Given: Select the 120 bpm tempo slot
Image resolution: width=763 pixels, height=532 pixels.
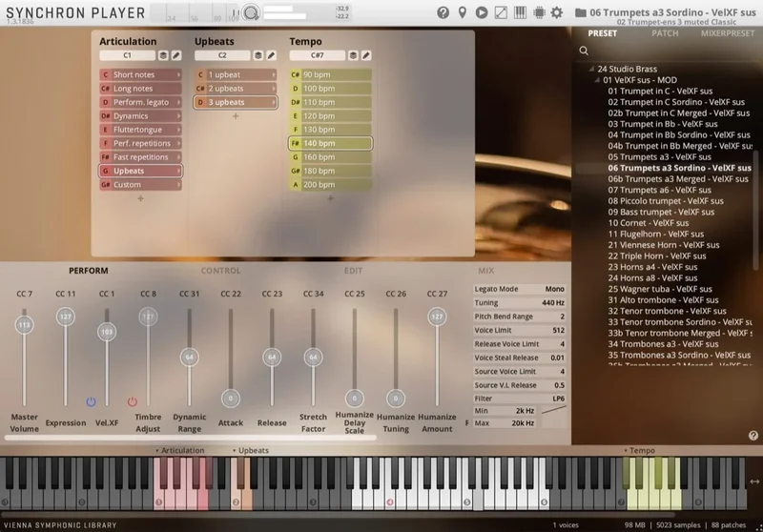Looking at the screenshot, I should click(x=330, y=115).
